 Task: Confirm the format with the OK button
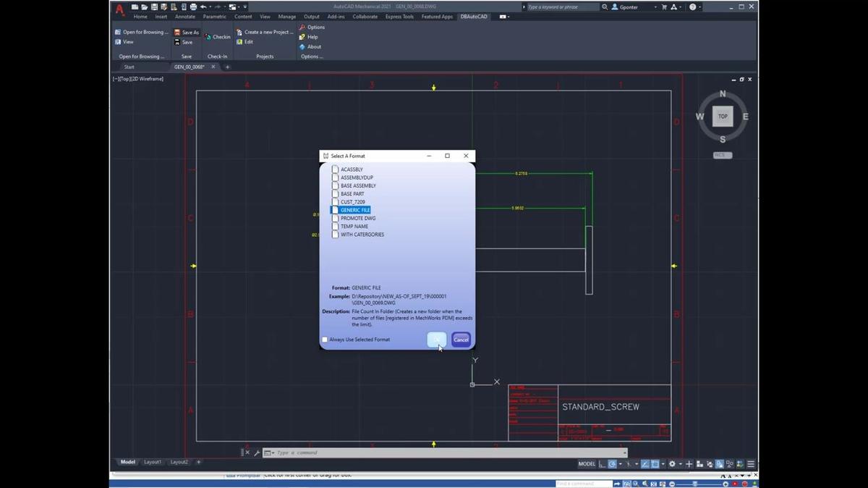pos(437,340)
